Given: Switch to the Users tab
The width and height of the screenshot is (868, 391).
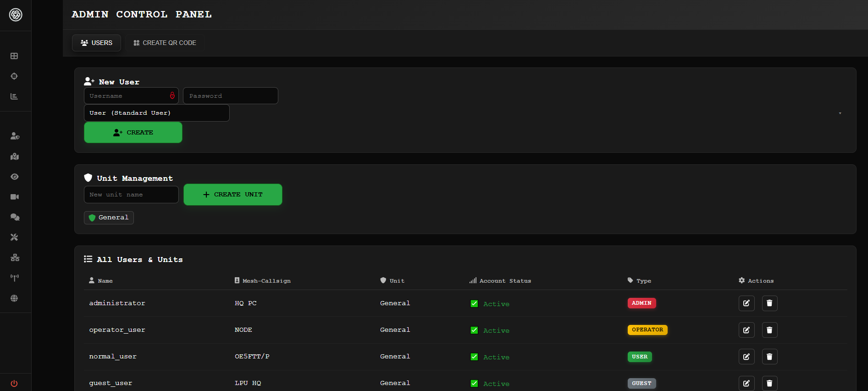Looking at the screenshot, I should [96, 43].
